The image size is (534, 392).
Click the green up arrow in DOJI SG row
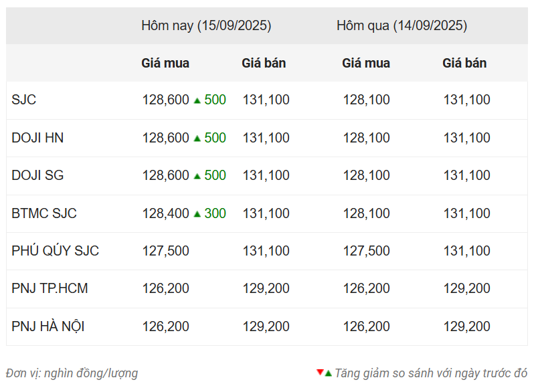(197, 176)
